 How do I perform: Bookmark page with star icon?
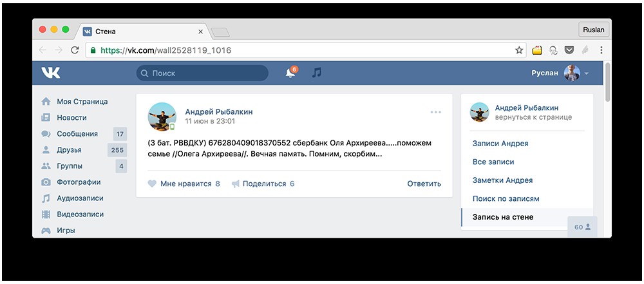tap(519, 50)
